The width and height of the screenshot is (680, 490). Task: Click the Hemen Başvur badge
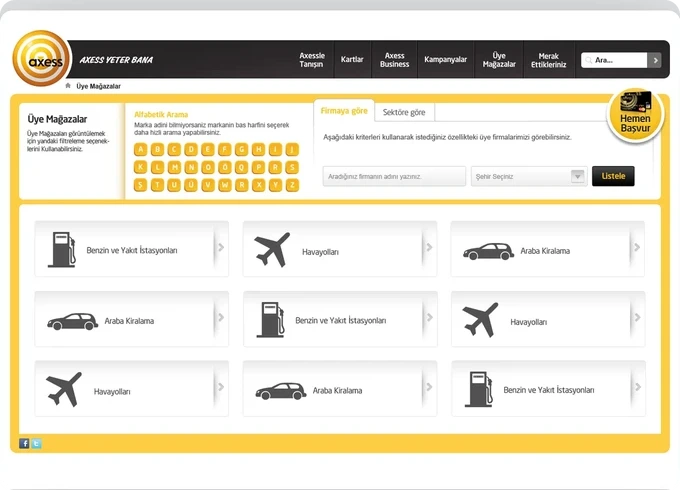(635, 116)
